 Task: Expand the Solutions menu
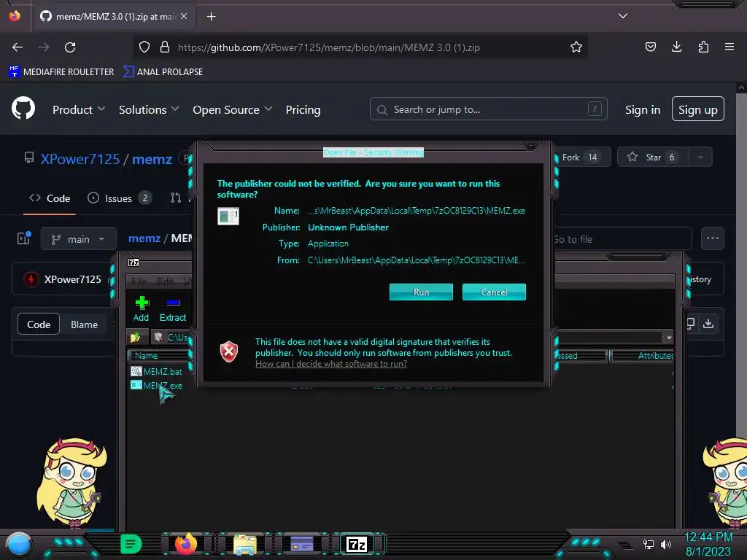coord(149,109)
